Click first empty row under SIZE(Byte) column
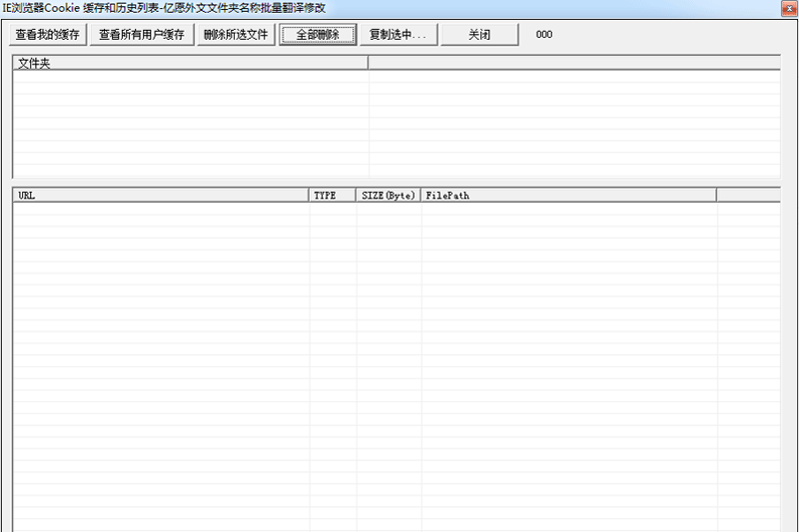 point(389,210)
